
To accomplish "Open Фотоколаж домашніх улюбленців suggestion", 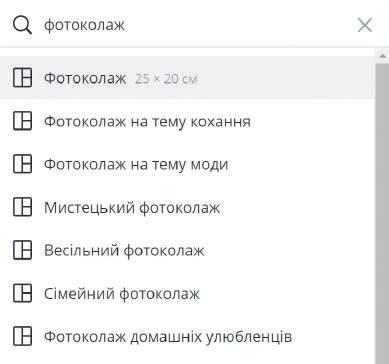I will click(187, 336).
